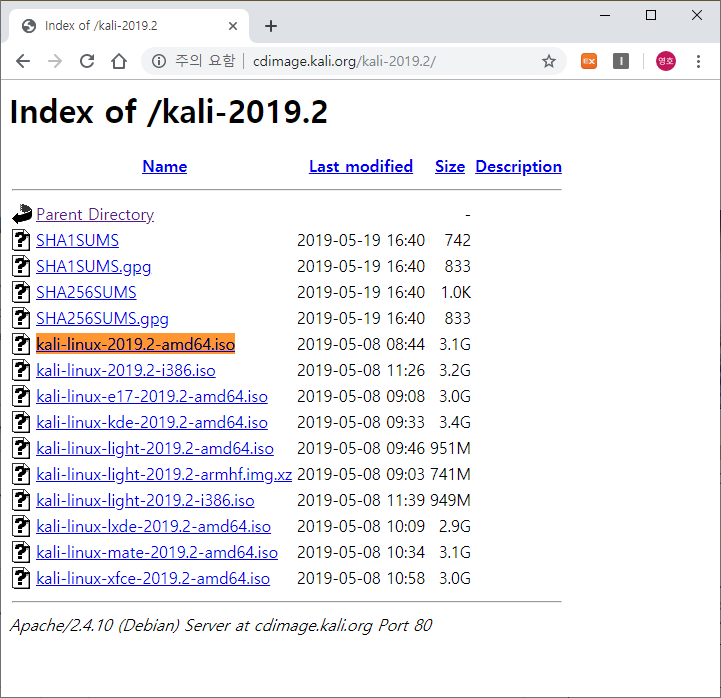Click file icon beside kali-linux-e17 iso
The height and width of the screenshot is (698, 721).
(x=21, y=396)
